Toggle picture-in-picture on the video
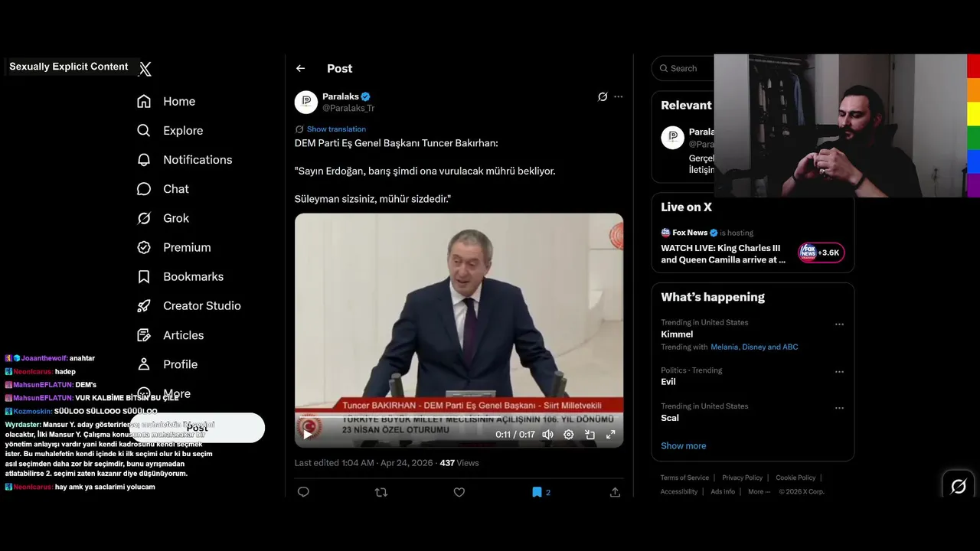 (590, 434)
